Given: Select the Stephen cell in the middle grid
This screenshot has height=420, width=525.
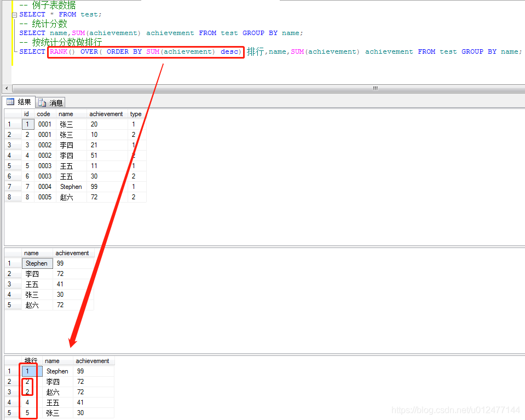Looking at the screenshot, I should tap(37, 263).
